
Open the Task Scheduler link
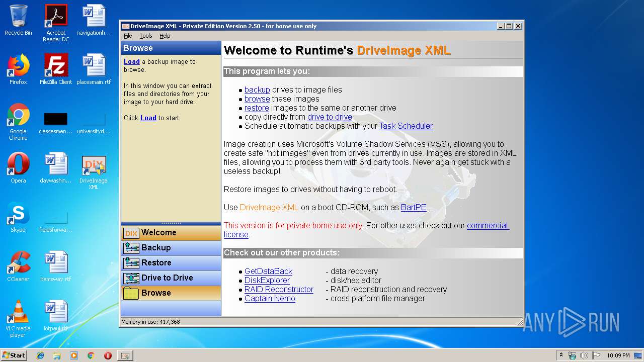pyautogui.click(x=406, y=126)
